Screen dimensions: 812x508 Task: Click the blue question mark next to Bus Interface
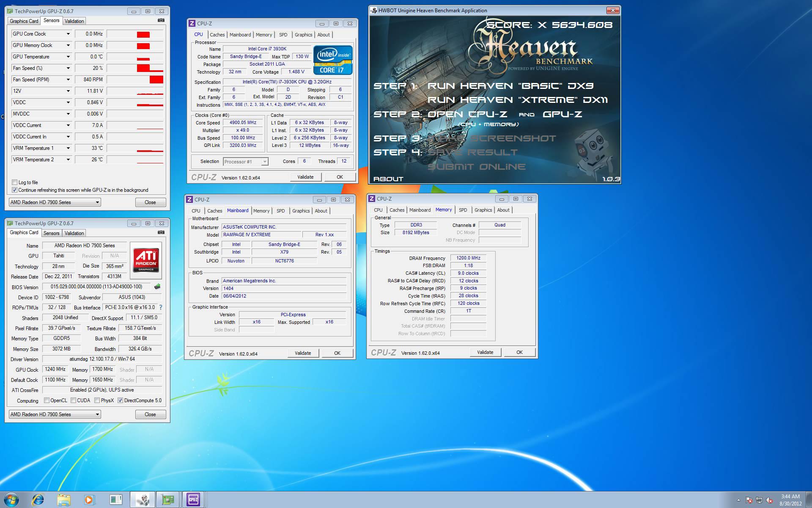[161, 307]
